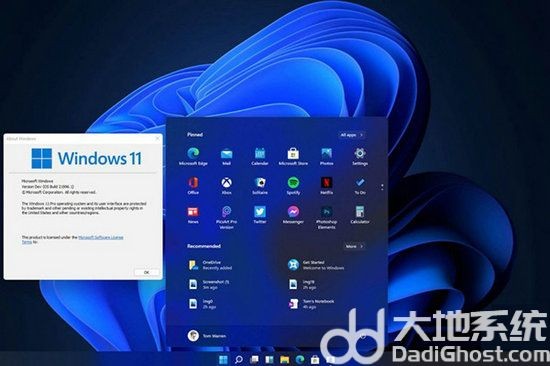550x366 pixels.
Task: Expand More recommended items
Action: [x=354, y=246]
